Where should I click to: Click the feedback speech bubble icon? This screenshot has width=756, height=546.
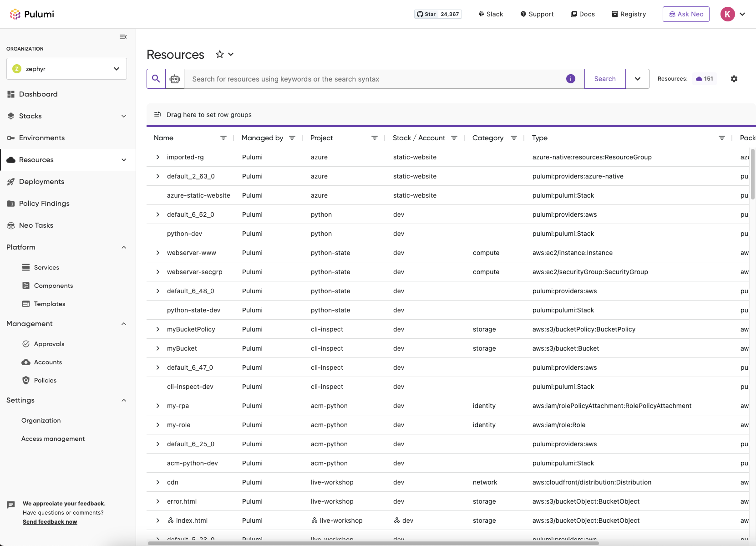coord(10,505)
